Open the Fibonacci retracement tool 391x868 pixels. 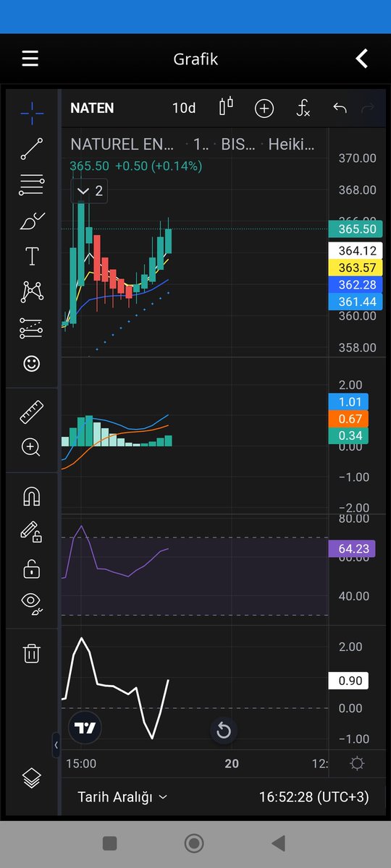tap(31, 185)
